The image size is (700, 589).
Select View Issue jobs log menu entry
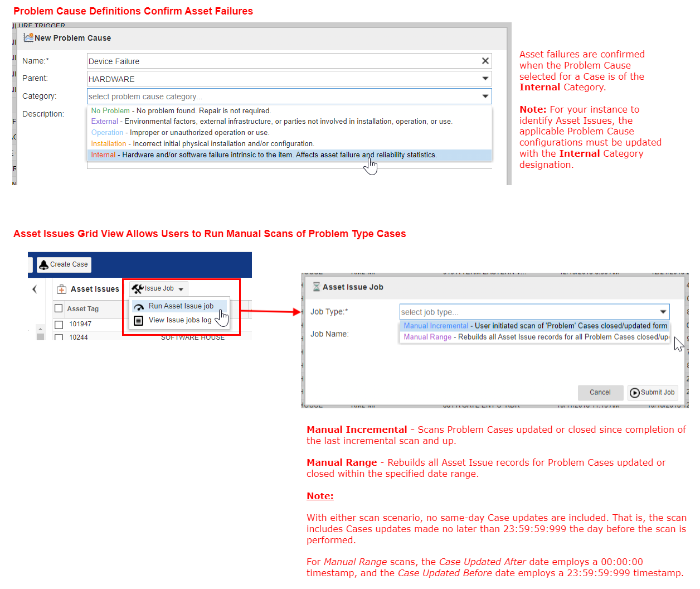pos(181,320)
